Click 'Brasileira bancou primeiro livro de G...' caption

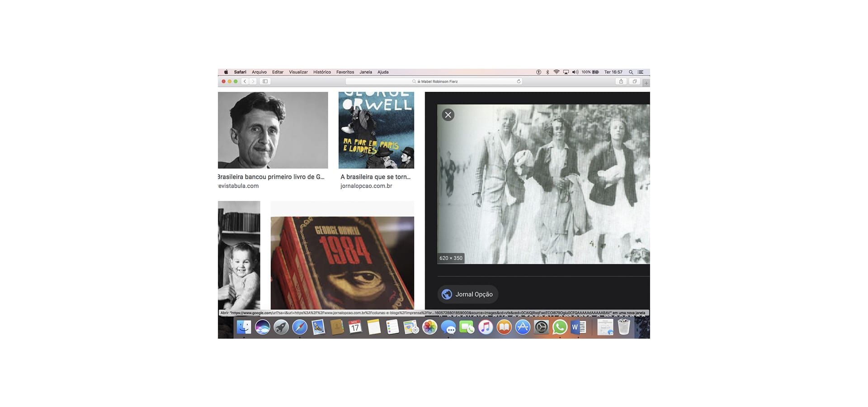[x=271, y=177]
